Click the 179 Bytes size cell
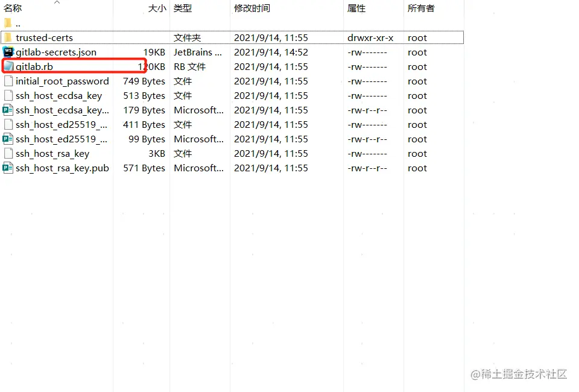Viewport: 579px width, 392px height. [144, 110]
